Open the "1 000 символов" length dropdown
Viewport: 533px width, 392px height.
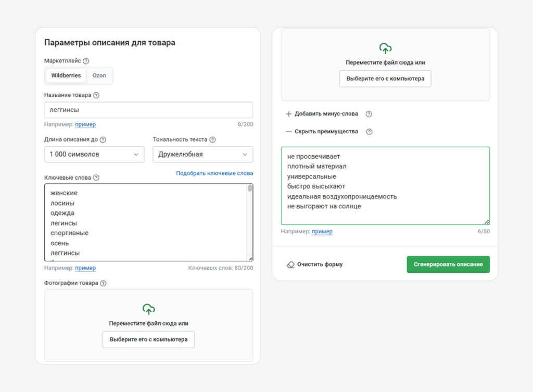(94, 154)
